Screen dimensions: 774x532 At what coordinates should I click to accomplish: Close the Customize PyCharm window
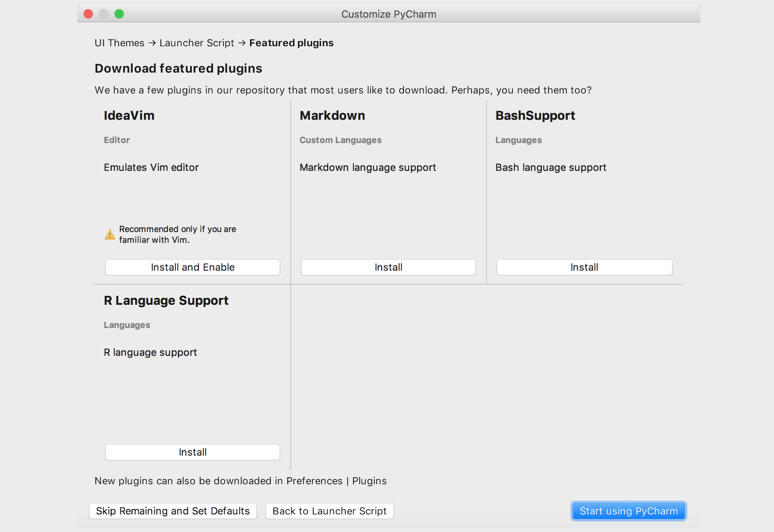click(x=88, y=14)
